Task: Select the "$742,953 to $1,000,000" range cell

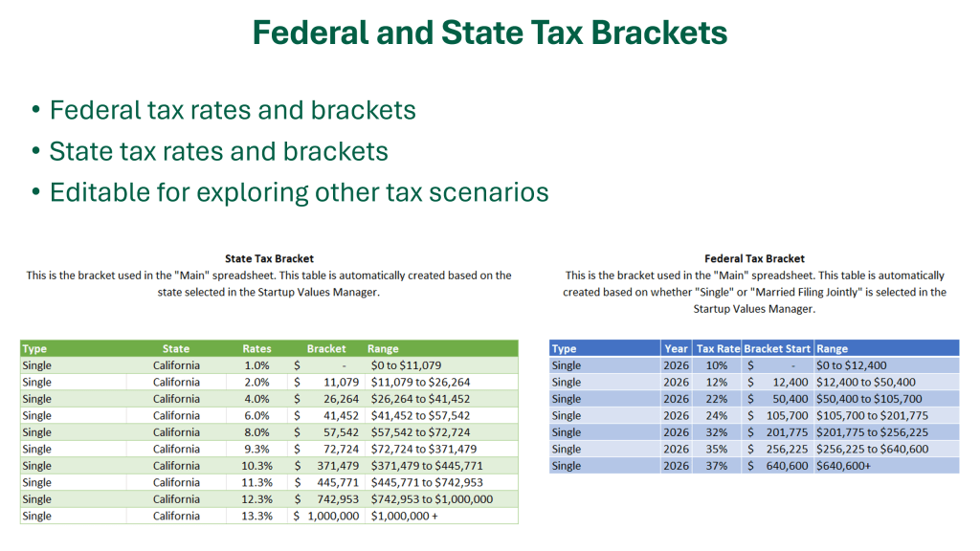Action: [432, 499]
